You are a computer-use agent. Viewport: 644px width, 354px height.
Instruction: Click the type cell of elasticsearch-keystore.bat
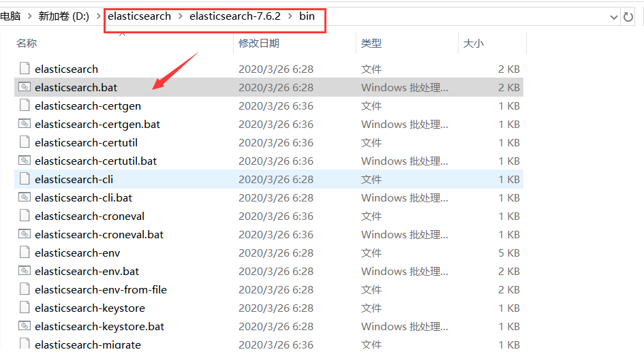[x=405, y=327]
